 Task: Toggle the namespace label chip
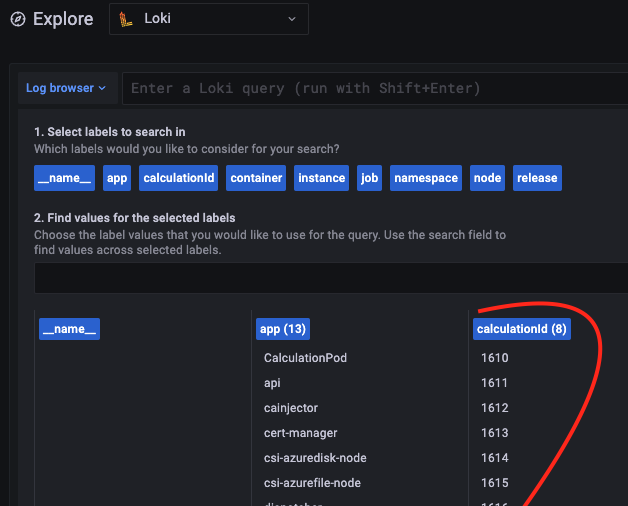426,178
